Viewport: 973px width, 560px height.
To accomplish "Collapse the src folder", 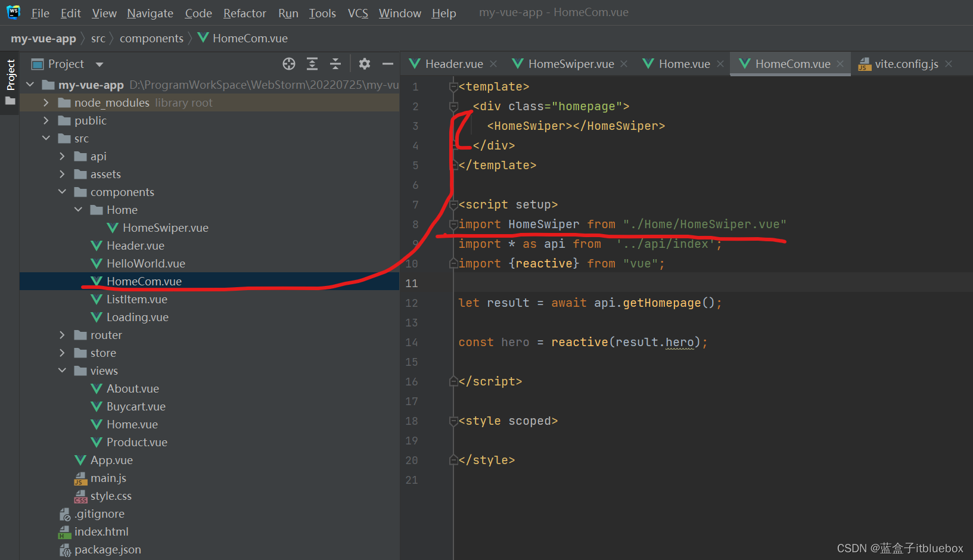I will click(x=46, y=138).
